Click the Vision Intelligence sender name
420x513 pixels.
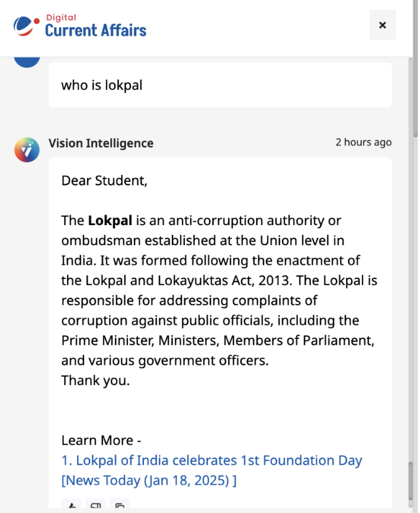(x=101, y=143)
